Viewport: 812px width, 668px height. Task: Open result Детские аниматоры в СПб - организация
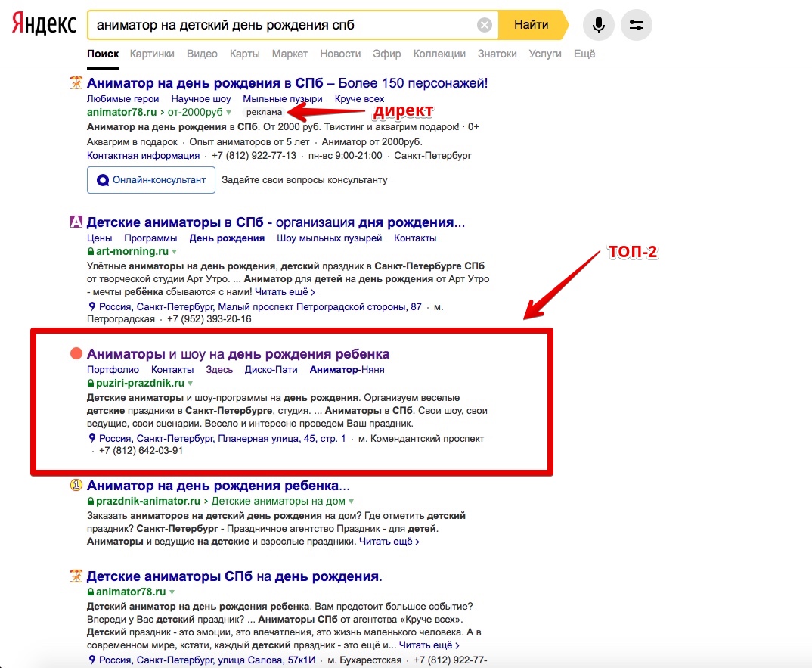(x=275, y=223)
